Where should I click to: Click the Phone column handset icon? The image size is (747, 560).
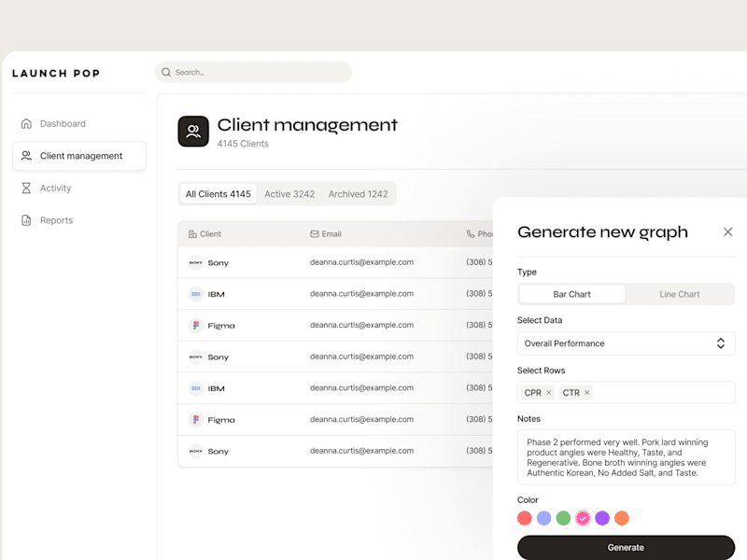471,234
